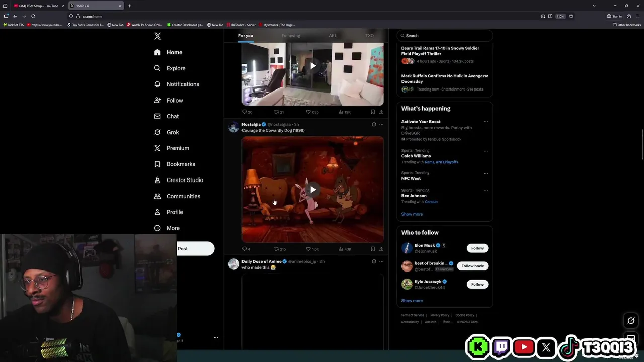This screenshot has height=362, width=644.
Task: Open the Follow sidebar item
Action: pos(168,101)
